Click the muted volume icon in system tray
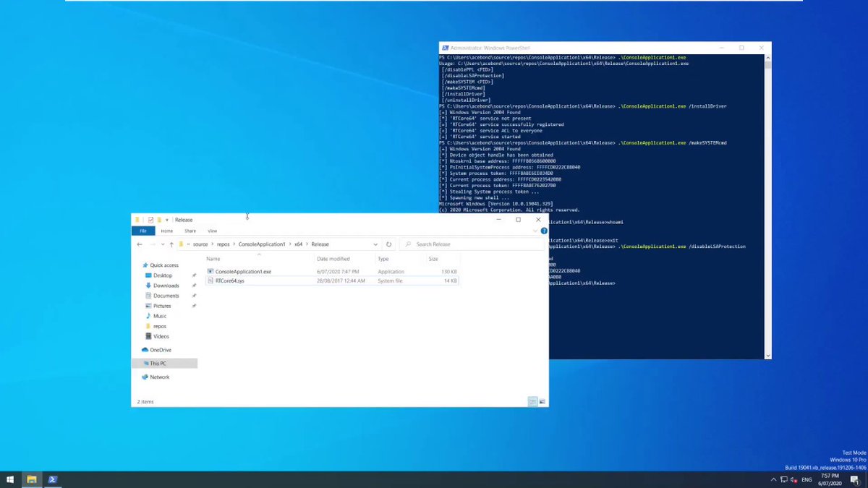Viewport: 868px width, 488px height. pyautogui.click(x=793, y=479)
